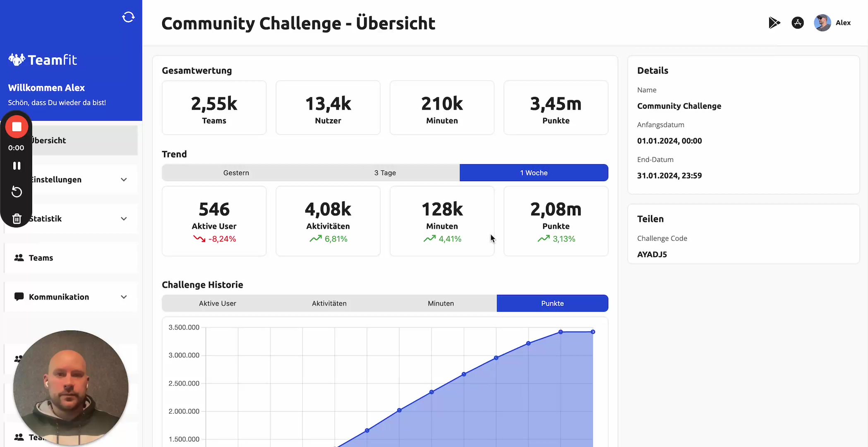
Task: Open the App Store icon
Action: pos(798,23)
